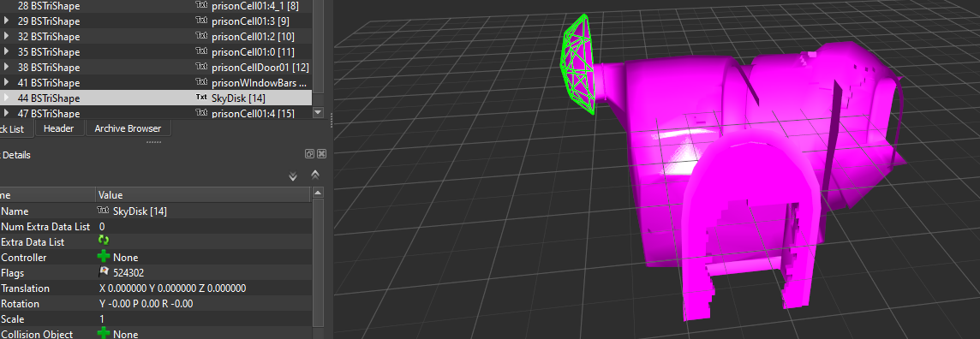Expand the selected 44 BSTriShape node
The height and width of the screenshot is (339, 980).
pyautogui.click(x=6, y=98)
